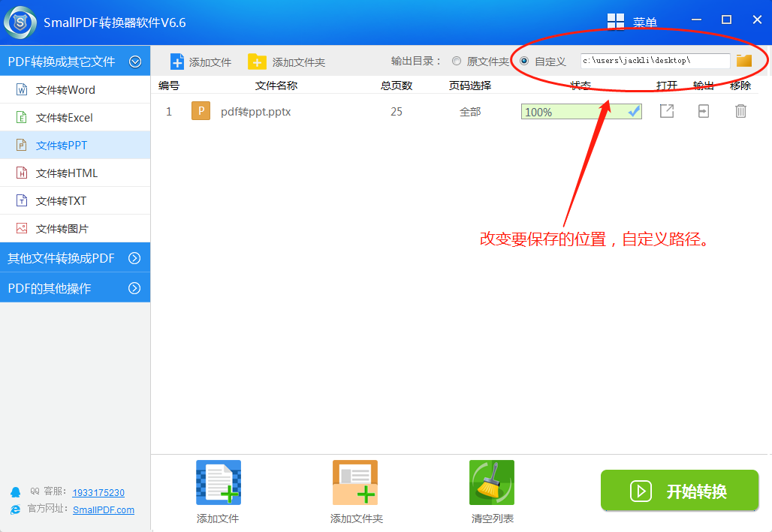
Task: Collapse the PDF转换成其它文件 section
Action: 135,62
